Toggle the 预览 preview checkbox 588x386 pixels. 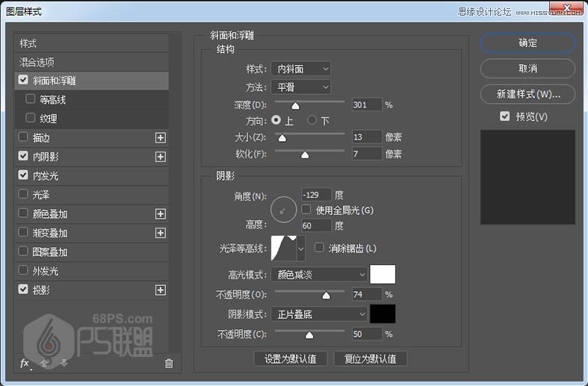505,116
